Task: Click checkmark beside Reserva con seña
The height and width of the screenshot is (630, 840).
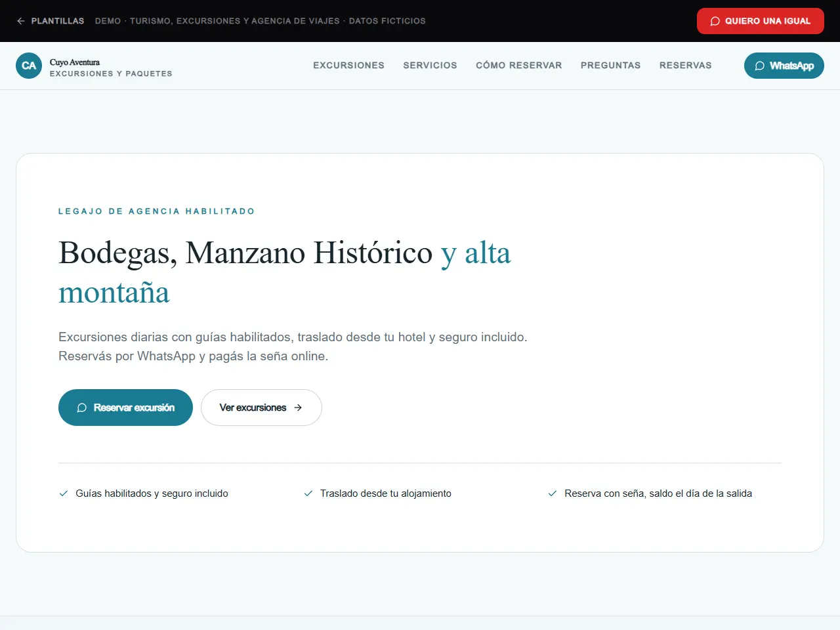Action: tap(553, 493)
